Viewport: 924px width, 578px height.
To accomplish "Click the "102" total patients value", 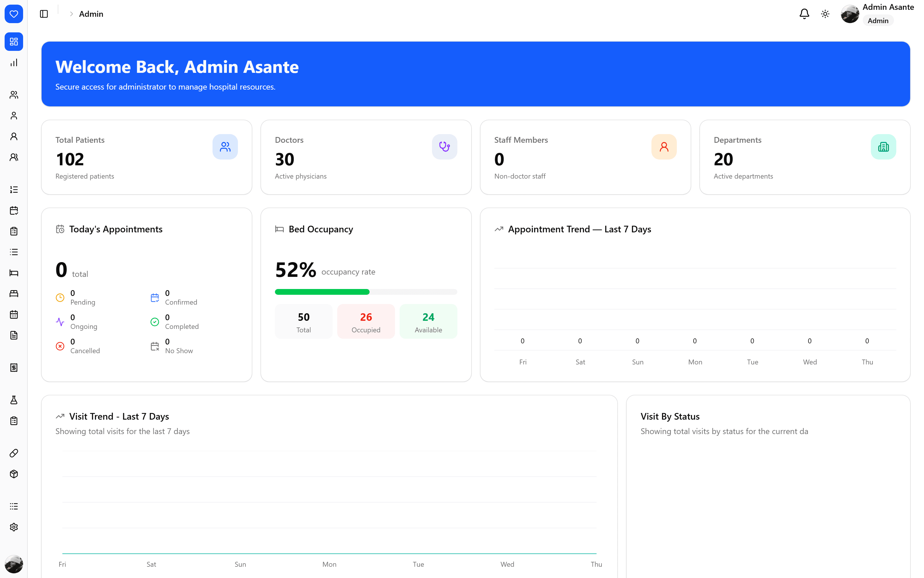I will (x=70, y=160).
